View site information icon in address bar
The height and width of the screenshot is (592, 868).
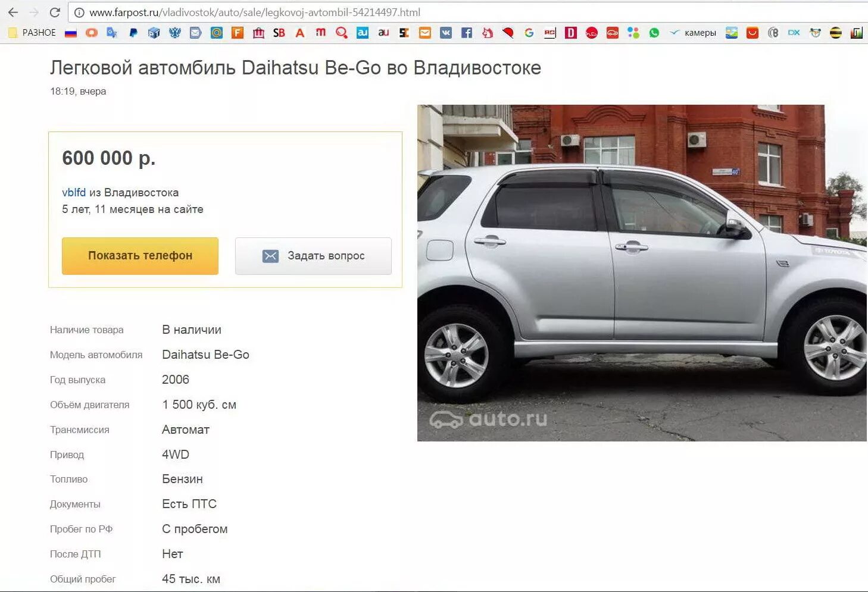tap(79, 12)
